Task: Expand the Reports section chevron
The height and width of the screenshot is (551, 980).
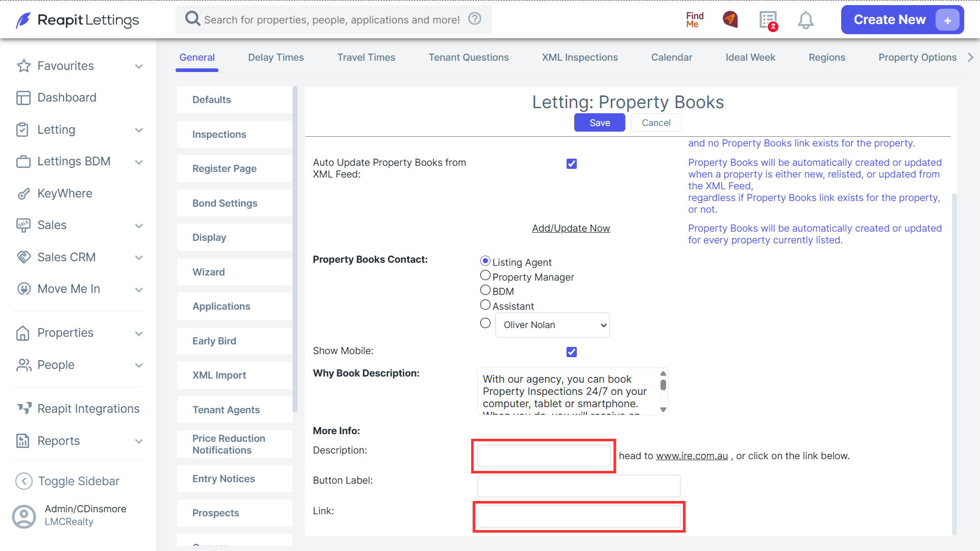Action: coord(139,441)
